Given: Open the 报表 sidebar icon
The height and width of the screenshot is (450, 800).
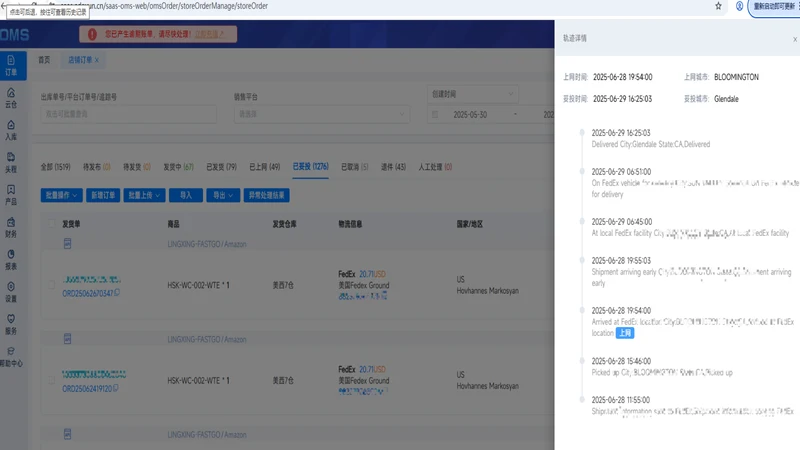Looking at the screenshot, I should [11, 260].
